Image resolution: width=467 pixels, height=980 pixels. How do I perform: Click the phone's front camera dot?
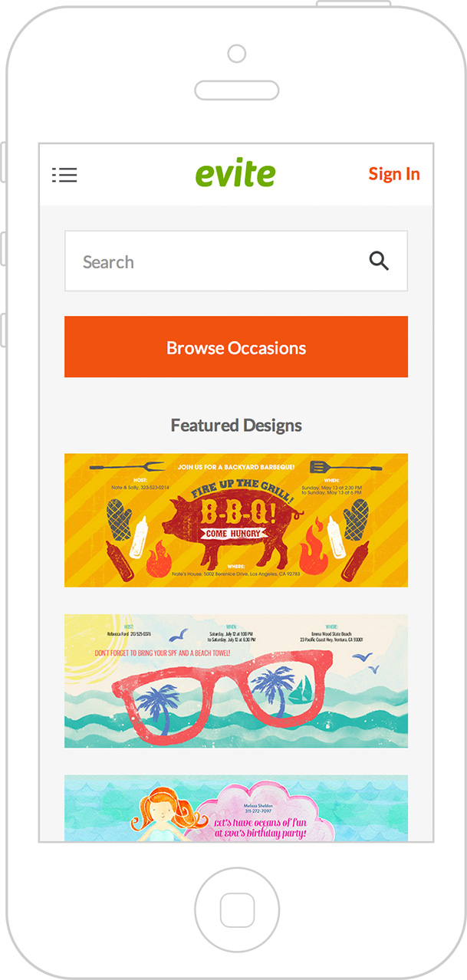(237, 54)
